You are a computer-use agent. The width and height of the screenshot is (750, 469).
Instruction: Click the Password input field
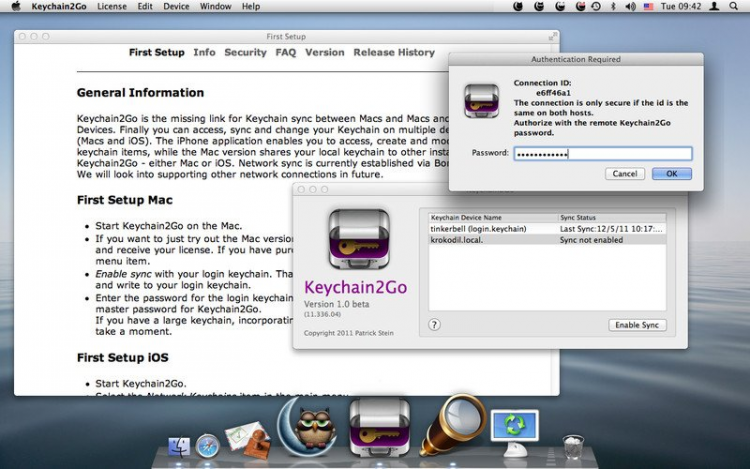coord(603,153)
